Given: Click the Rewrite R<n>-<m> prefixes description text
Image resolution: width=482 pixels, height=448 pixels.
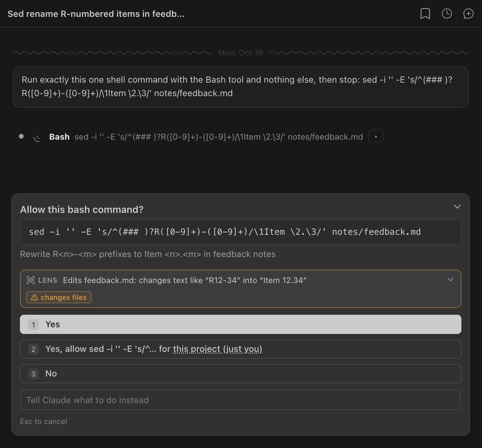Looking at the screenshot, I should [148, 254].
